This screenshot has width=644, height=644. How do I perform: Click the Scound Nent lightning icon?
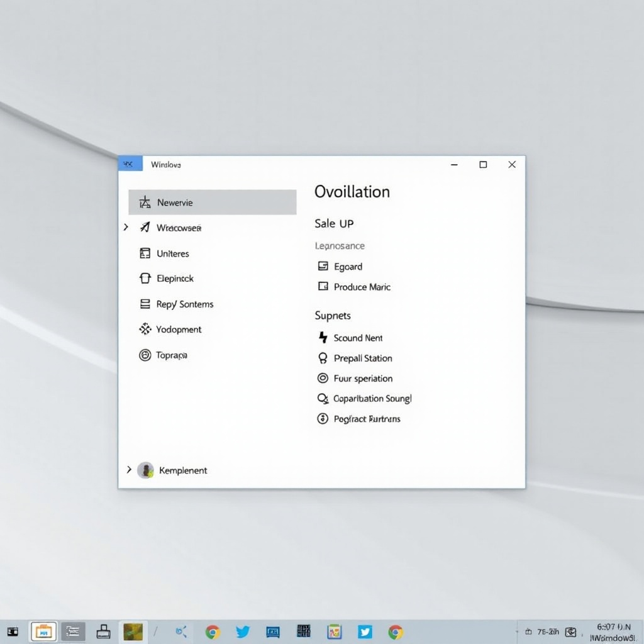point(323,338)
